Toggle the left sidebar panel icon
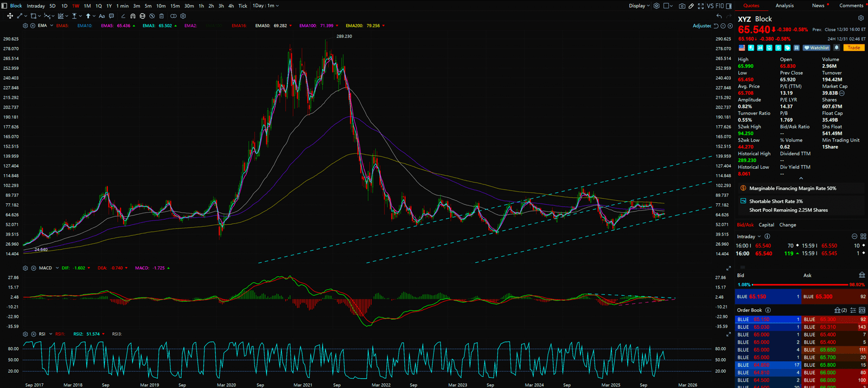 click(x=5, y=6)
